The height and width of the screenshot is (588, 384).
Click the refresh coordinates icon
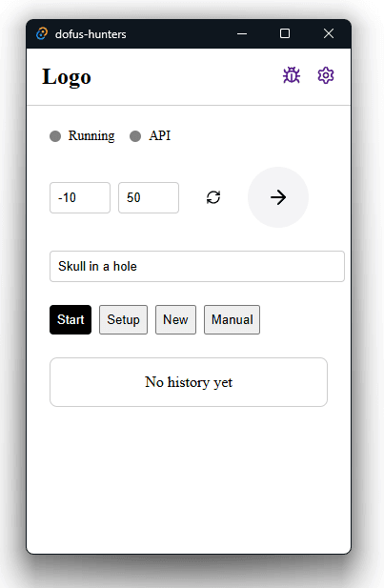tap(213, 197)
